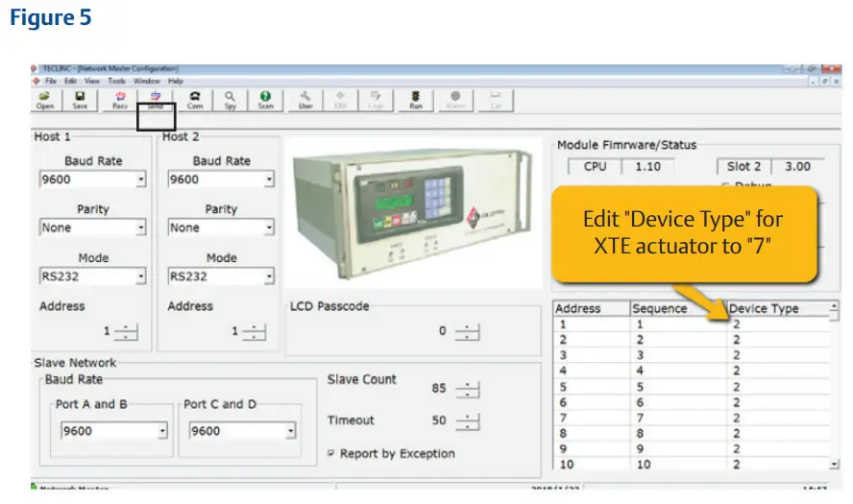This screenshot has height=504, width=853.
Task: Open the Help menu
Action: coord(175,81)
